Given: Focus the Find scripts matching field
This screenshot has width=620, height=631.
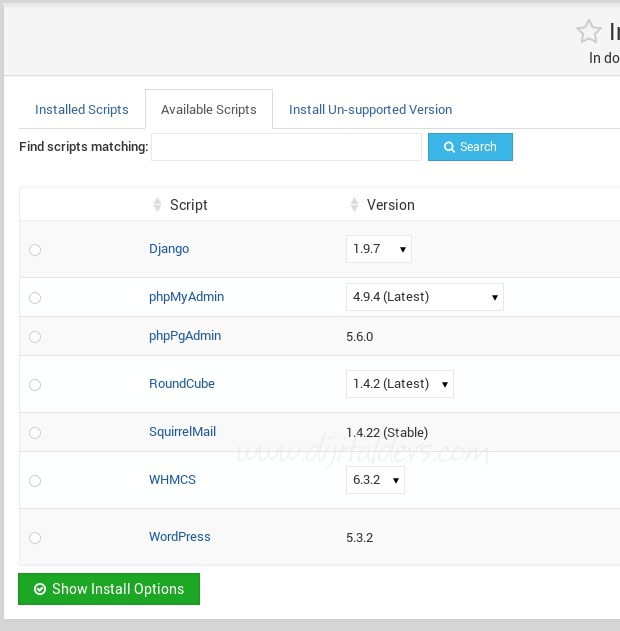Looking at the screenshot, I should [x=286, y=147].
